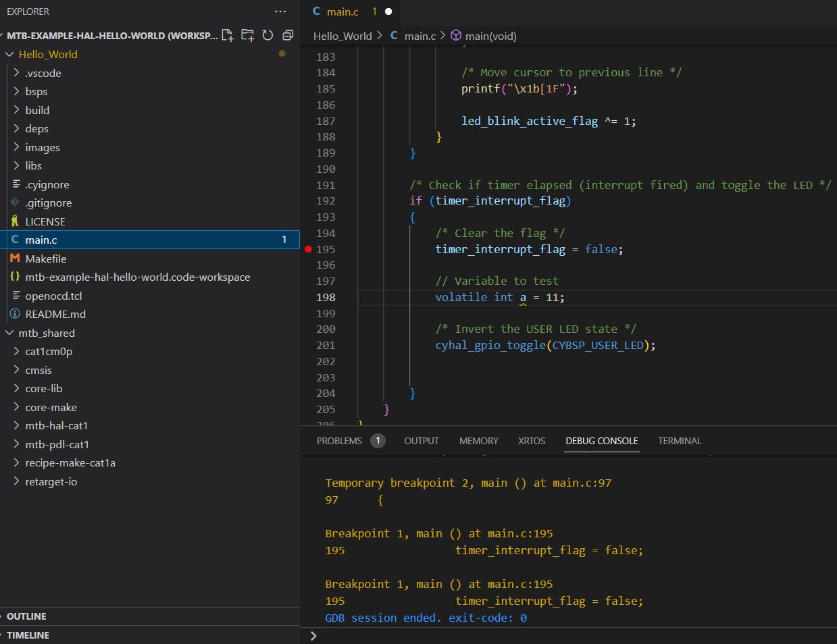The height and width of the screenshot is (644, 837).
Task: Switch to the TERMINAL panel tab
Action: tap(680, 441)
